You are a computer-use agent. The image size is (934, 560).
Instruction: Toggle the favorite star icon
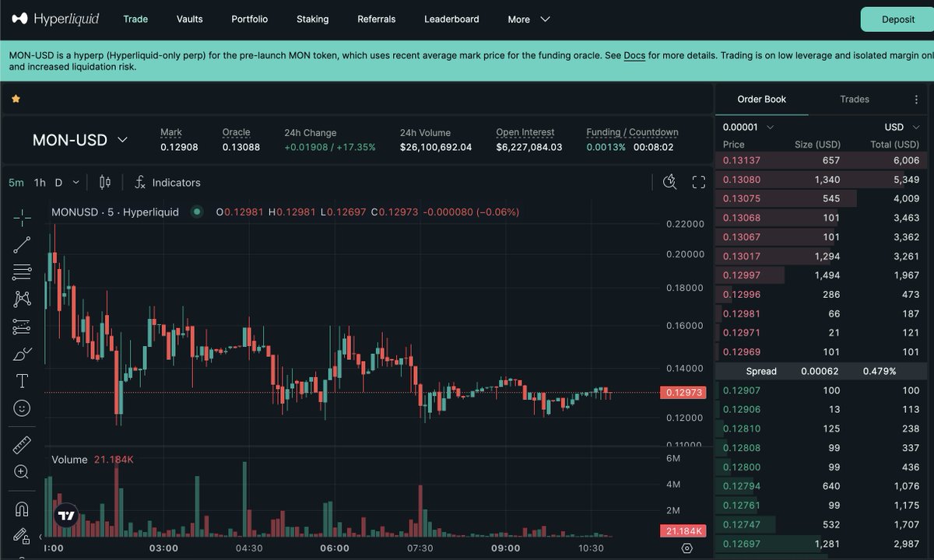tap(16, 99)
